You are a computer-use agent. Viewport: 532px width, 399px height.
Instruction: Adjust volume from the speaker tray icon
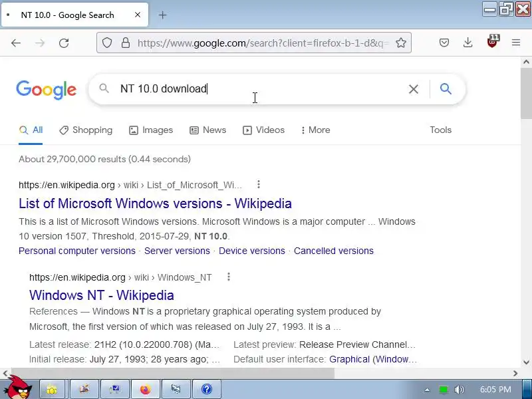[x=459, y=390]
